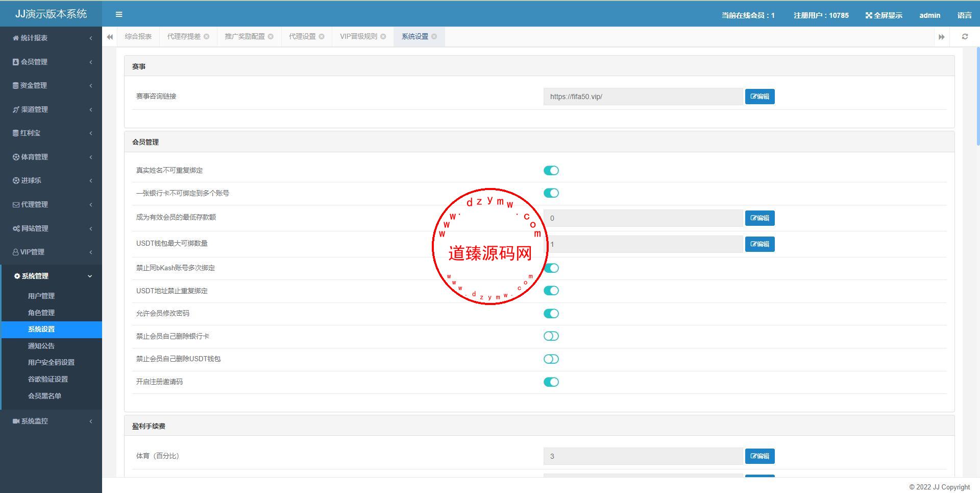Click 全屏显示 fullscreen link

(x=884, y=15)
